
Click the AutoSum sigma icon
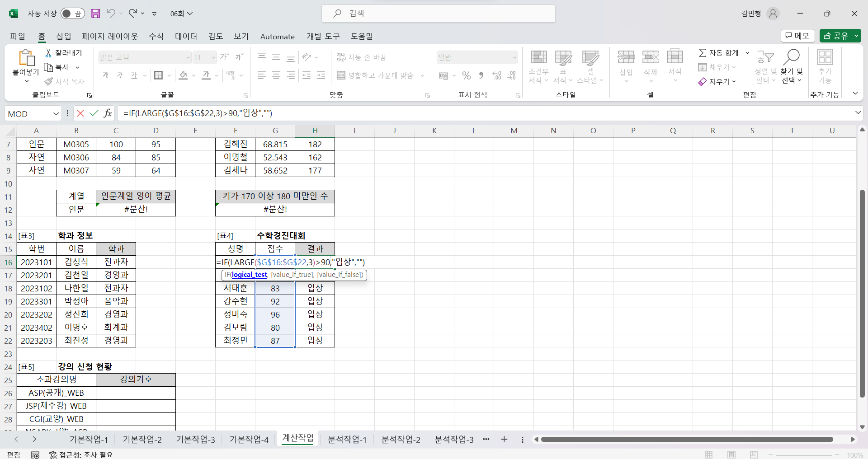(703, 53)
